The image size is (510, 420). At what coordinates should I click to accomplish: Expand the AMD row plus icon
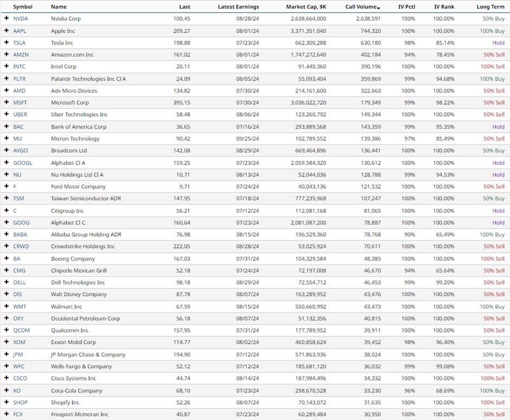(x=6, y=91)
